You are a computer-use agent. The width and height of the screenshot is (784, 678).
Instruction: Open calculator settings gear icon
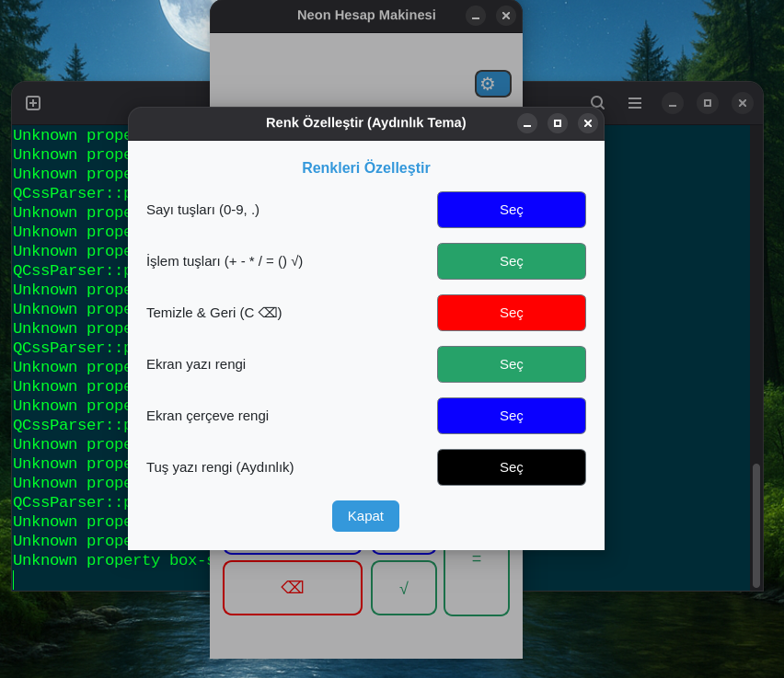pyautogui.click(x=492, y=84)
